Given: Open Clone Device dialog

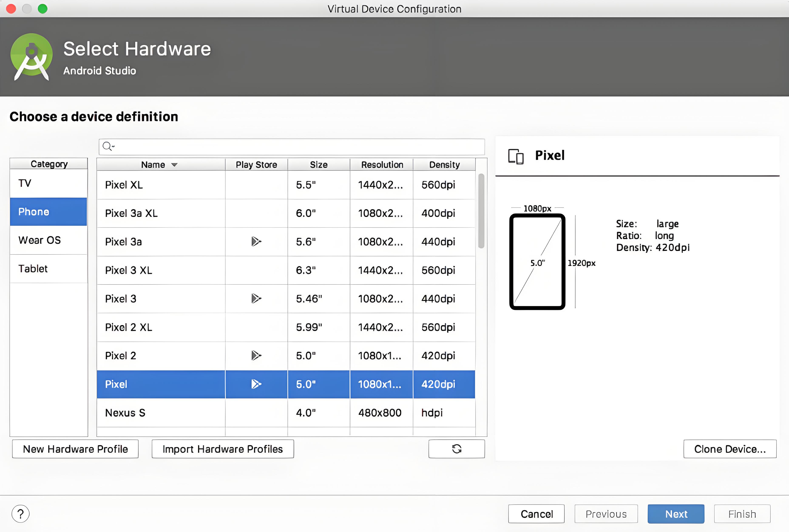Looking at the screenshot, I should click(x=730, y=449).
